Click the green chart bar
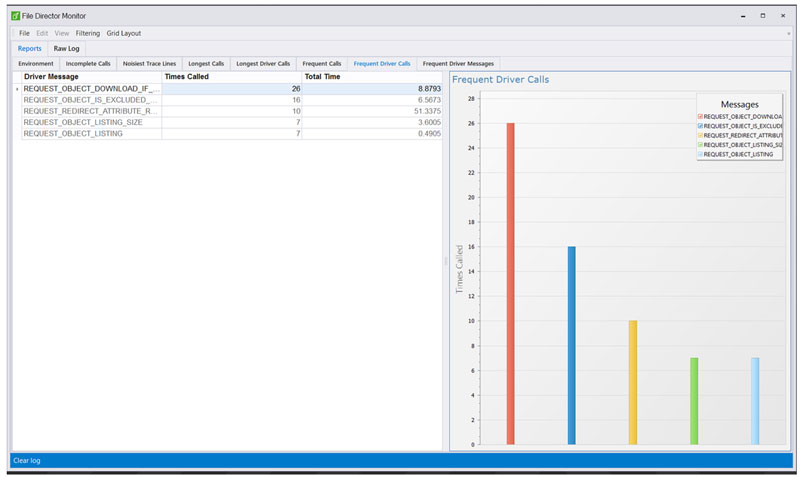This screenshot has width=800, height=477. [x=694, y=401]
